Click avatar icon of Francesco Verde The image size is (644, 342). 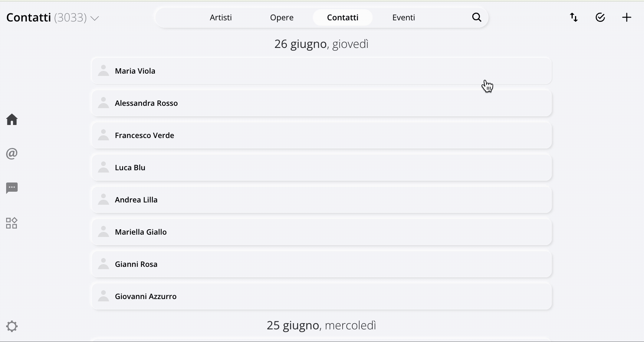click(103, 135)
